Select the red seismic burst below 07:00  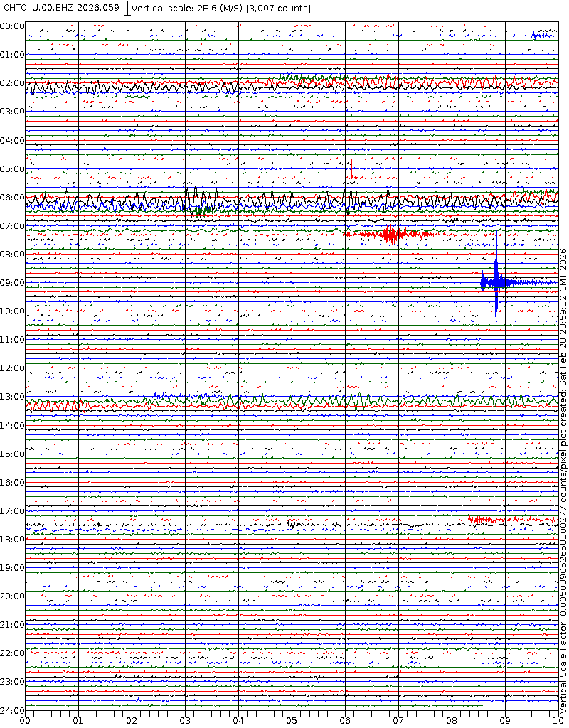click(x=389, y=234)
